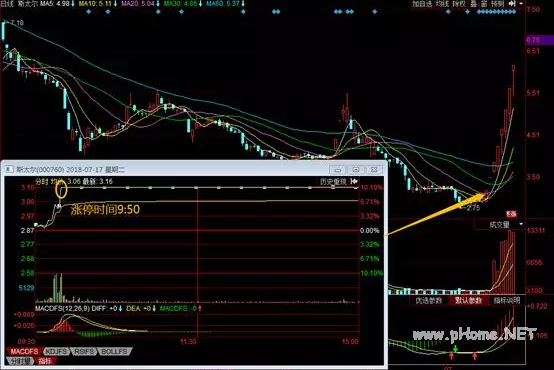Click the 历史重现 history replay button
This screenshot has width=554, height=370.
tap(333, 181)
